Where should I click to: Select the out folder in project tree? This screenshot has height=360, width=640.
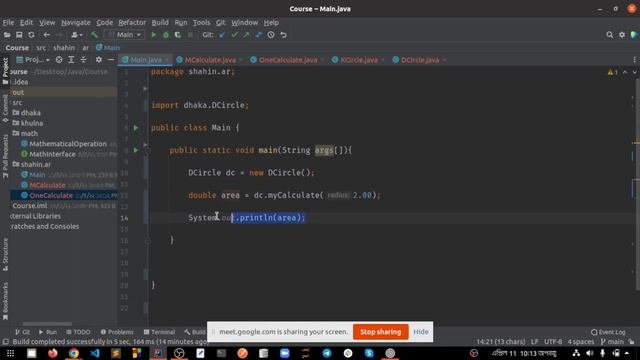18,92
